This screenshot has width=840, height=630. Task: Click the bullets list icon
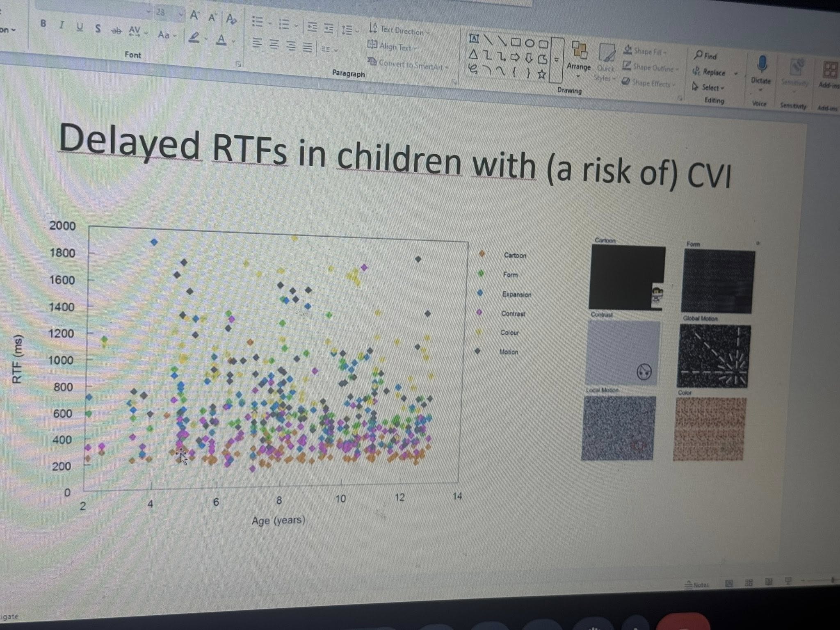click(x=257, y=21)
